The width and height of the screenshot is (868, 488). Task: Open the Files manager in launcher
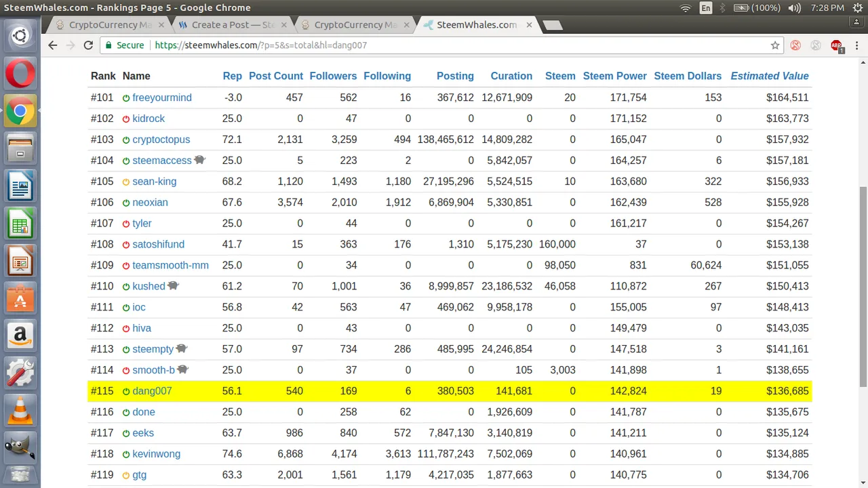pos(20,148)
